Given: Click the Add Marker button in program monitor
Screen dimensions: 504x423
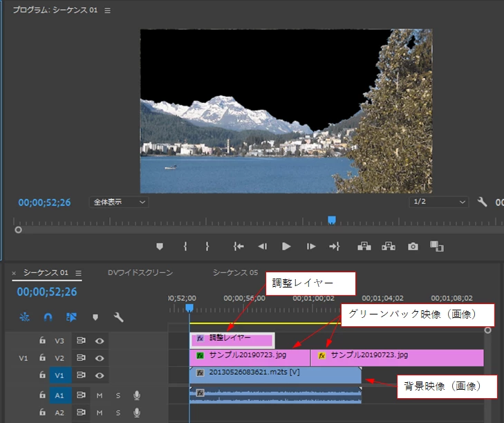Looking at the screenshot, I should [160, 247].
